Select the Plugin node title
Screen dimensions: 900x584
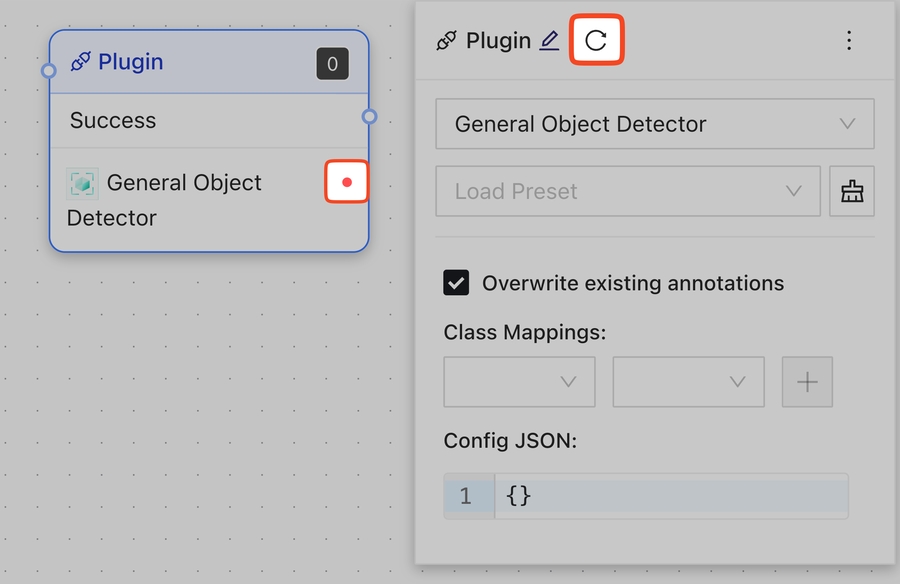130,62
